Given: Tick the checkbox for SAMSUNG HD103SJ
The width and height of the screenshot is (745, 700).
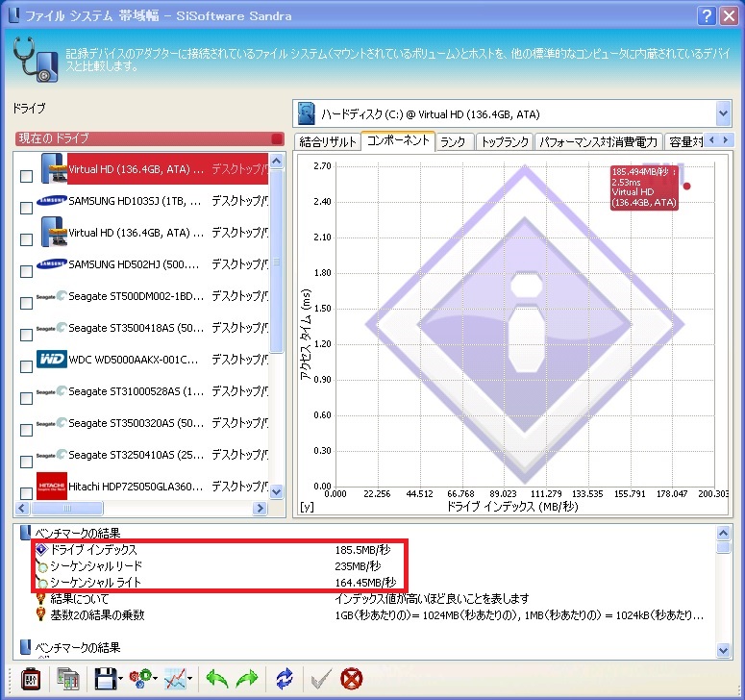Looking at the screenshot, I should click(x=27, y=208).
